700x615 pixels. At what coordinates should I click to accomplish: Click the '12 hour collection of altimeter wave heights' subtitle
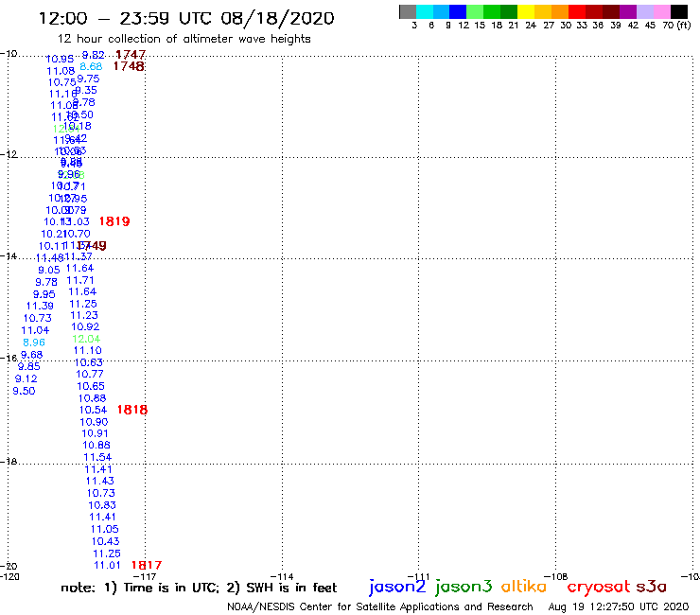click(184, 39)
